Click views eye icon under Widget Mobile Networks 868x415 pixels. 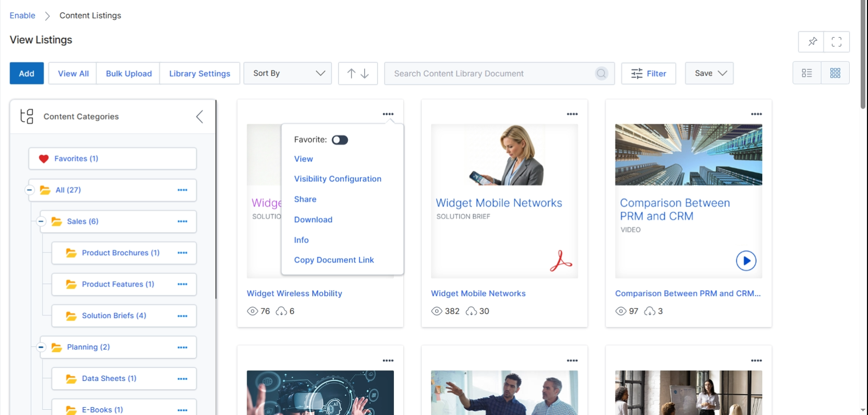(x=437, y=311)
